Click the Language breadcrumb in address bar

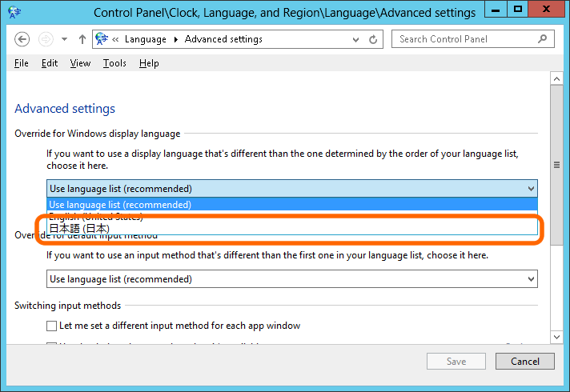tap(146, 39)
